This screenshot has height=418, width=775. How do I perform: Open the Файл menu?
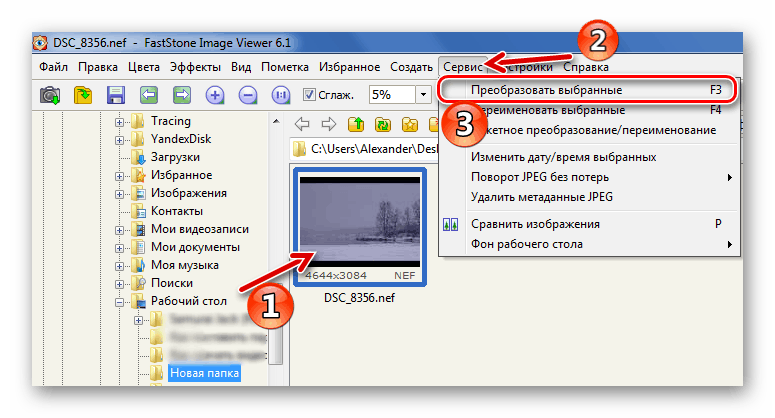(x=53, y=67)
